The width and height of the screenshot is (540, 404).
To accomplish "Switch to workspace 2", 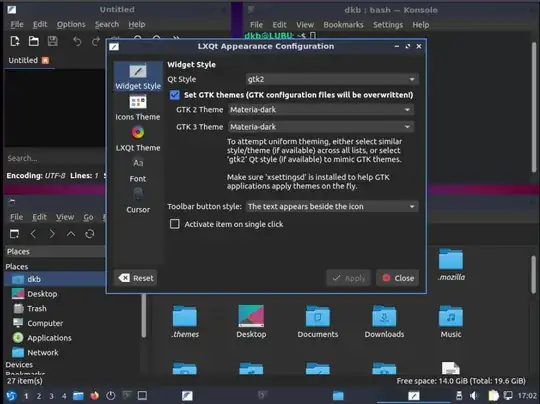I will coord(39,396).
